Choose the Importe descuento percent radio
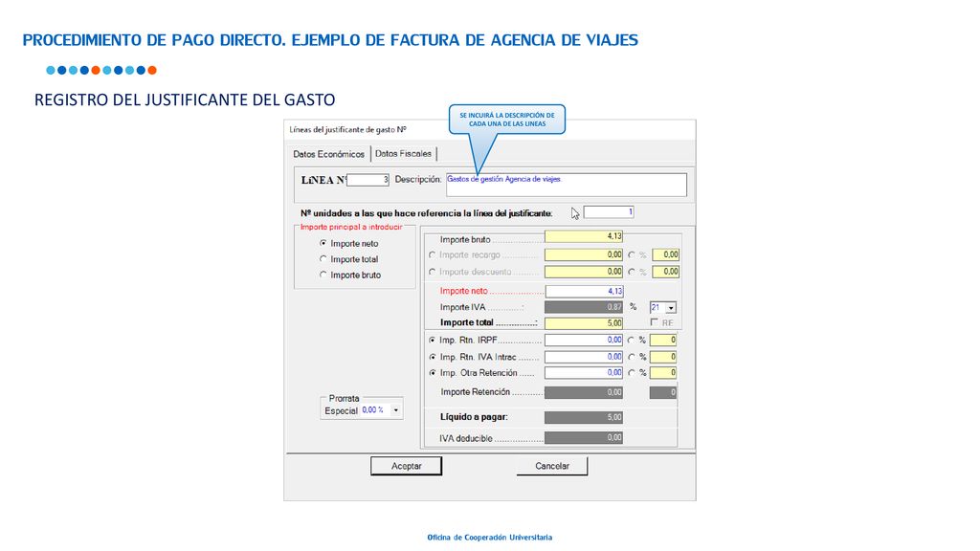The width and height of the screenshot is (980, 551). 632,272
